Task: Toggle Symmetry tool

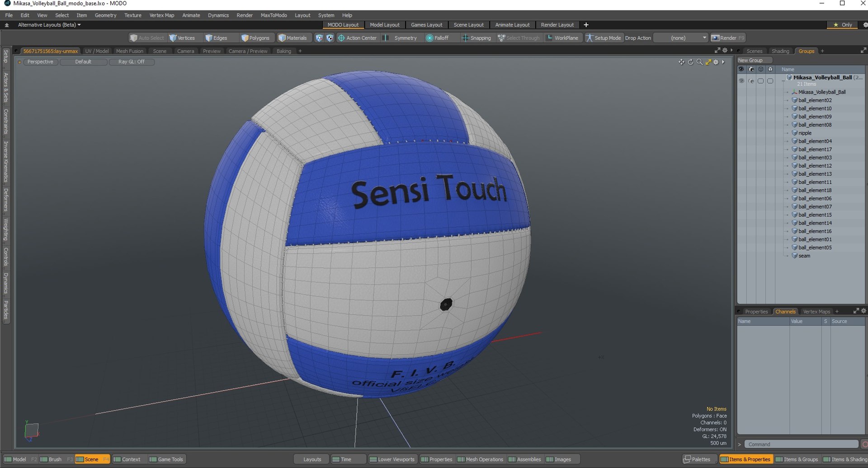Action: (401, 38)
